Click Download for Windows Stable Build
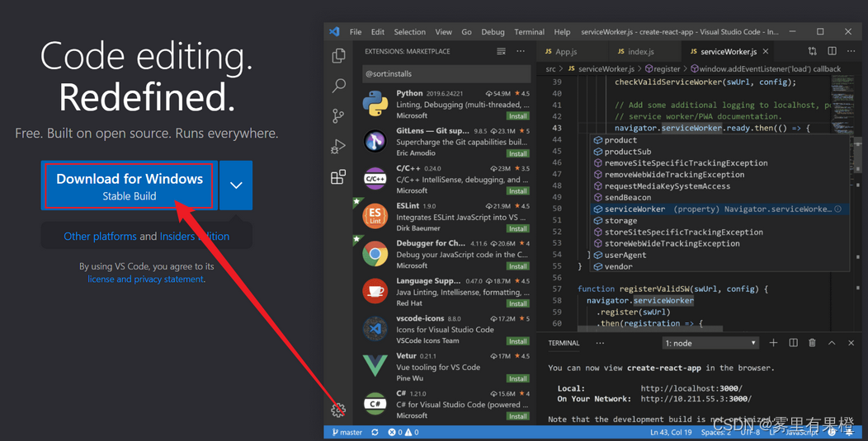The image size is (868, 441). coord(129,186)
